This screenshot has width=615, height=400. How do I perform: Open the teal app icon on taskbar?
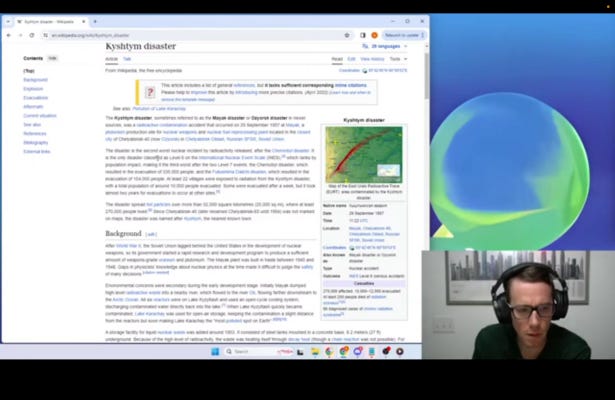click(x=371, y=351)
